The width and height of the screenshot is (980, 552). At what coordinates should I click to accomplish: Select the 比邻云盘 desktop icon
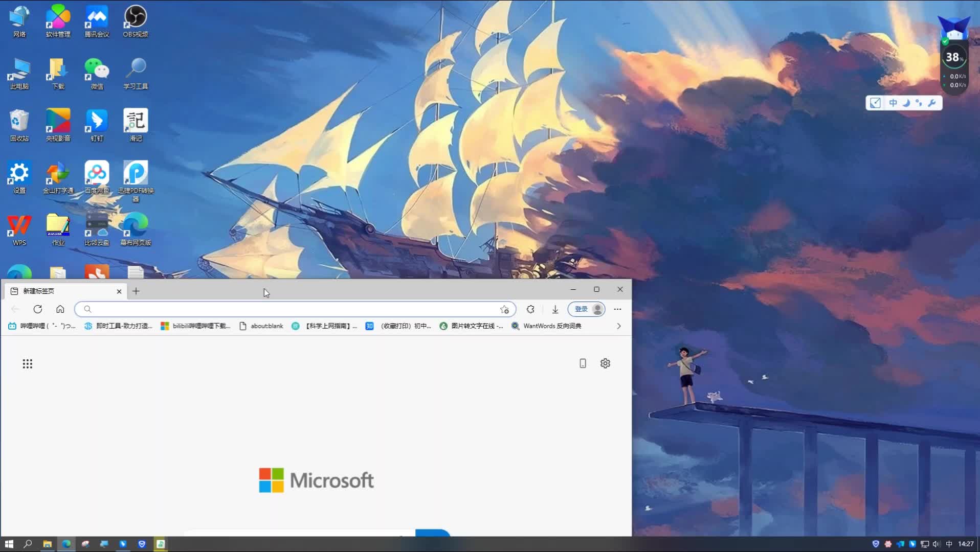click(x=97, y=230)
